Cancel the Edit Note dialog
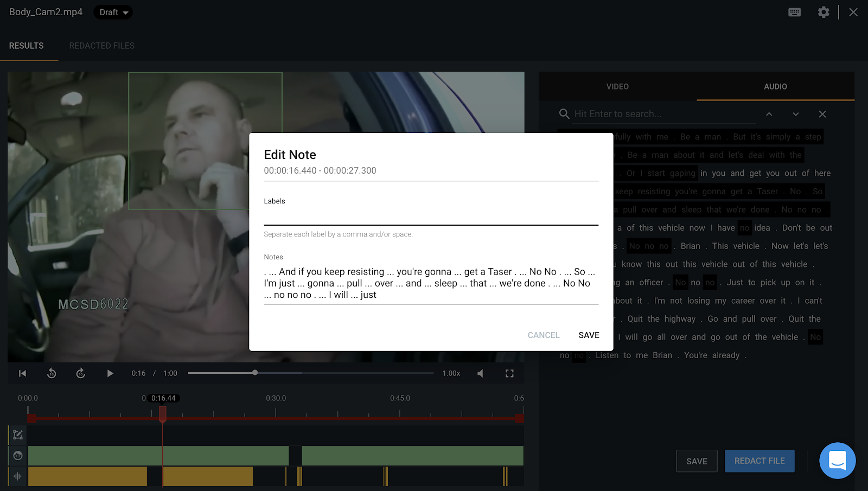Viewport: 868px width, 491px height. tap(544, 335)
